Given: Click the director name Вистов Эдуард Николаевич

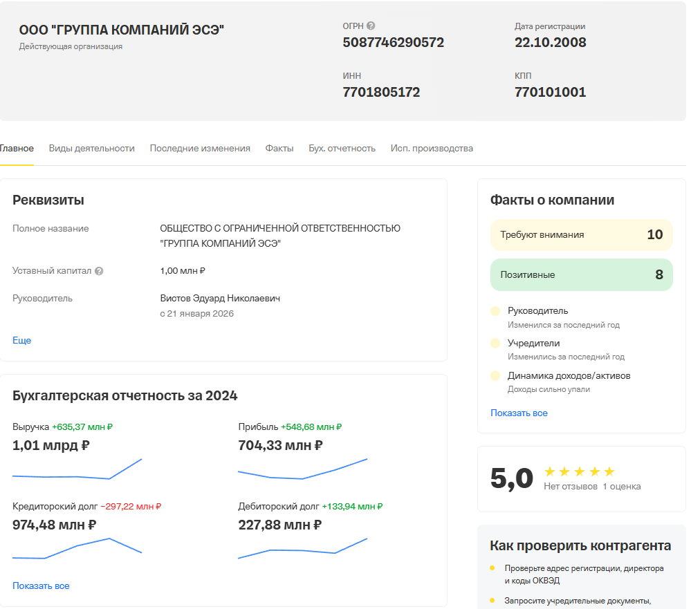Looking at the screenshot, I should coord(220,298).
